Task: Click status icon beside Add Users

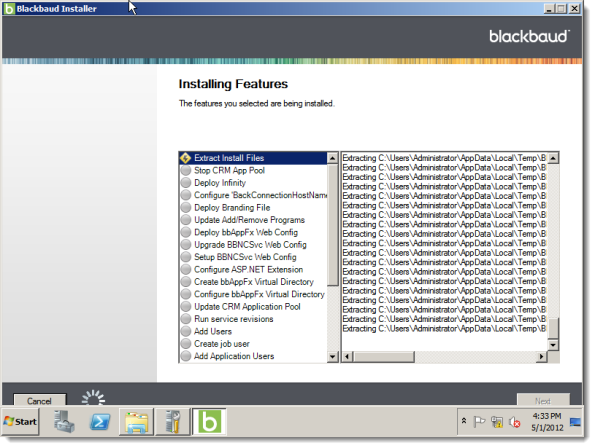Action: (x=186, y=331)
